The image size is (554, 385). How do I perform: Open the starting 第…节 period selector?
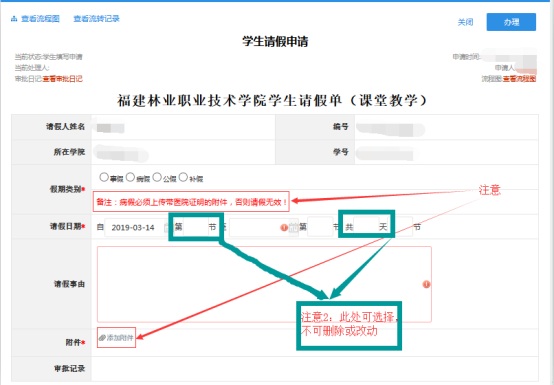[x=195, y=227]
